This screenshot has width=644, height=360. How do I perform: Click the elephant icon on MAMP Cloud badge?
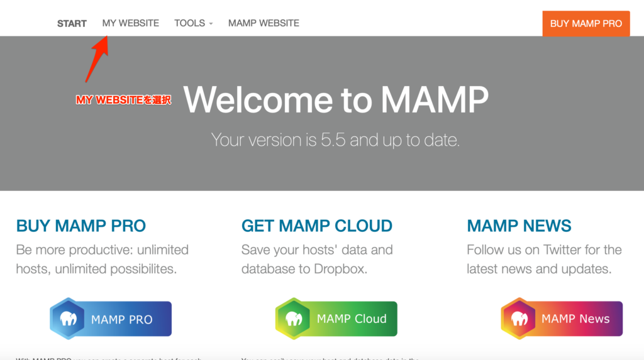(x=294, y=319)
